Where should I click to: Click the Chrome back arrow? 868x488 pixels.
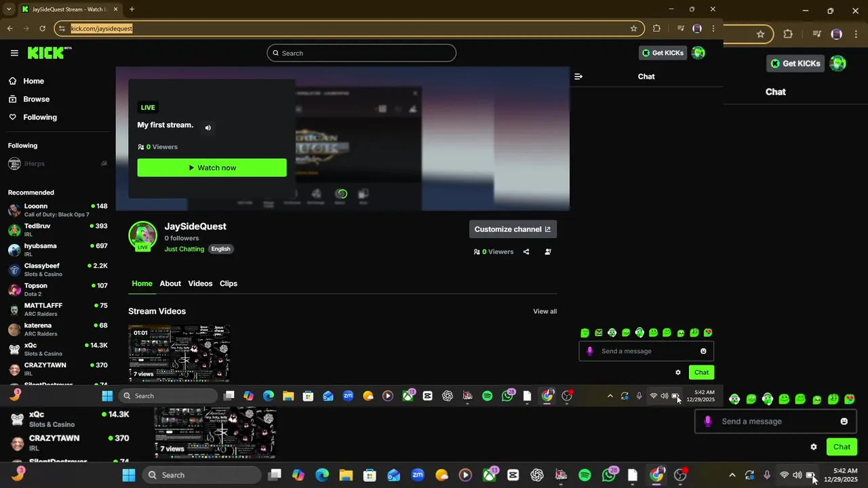click(x=9, y=28)
